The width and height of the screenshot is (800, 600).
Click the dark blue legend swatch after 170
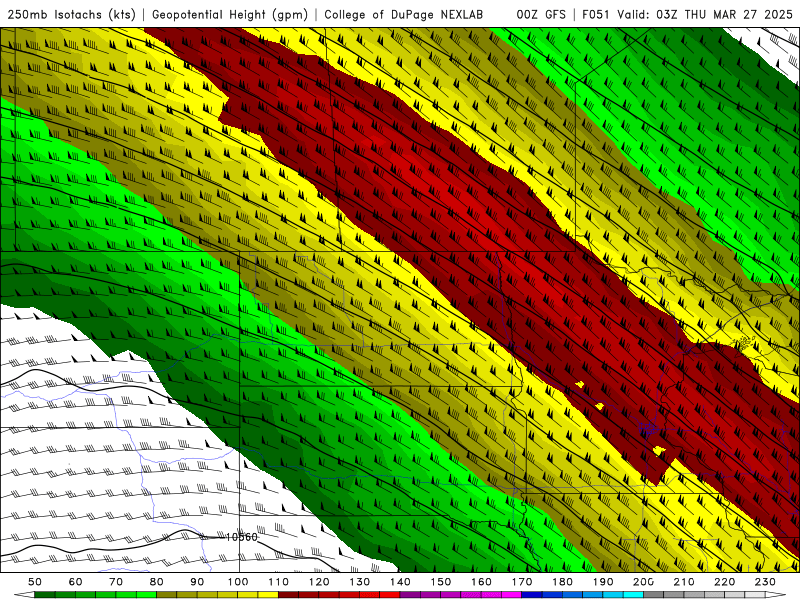pos(532,595)
